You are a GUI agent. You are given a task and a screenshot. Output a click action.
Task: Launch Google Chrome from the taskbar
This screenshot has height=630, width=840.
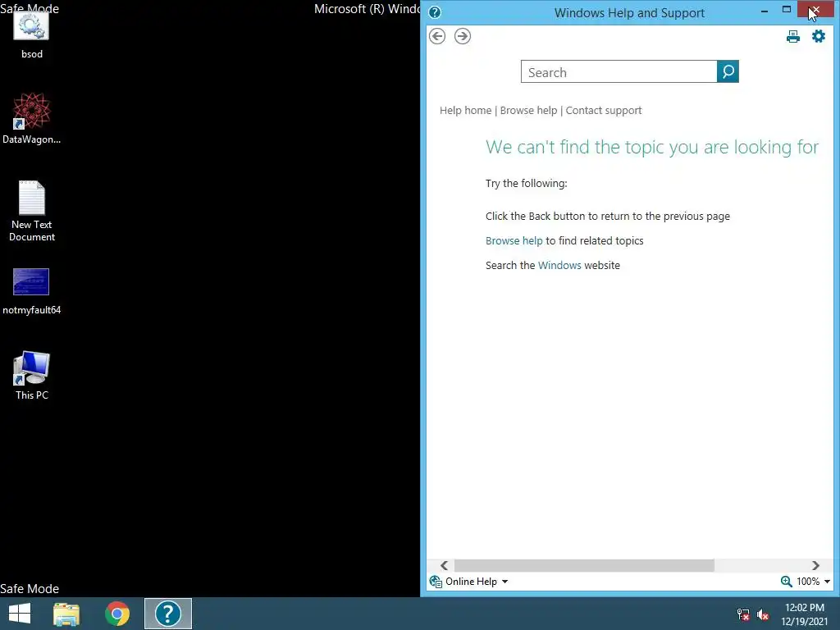(117, 614)
